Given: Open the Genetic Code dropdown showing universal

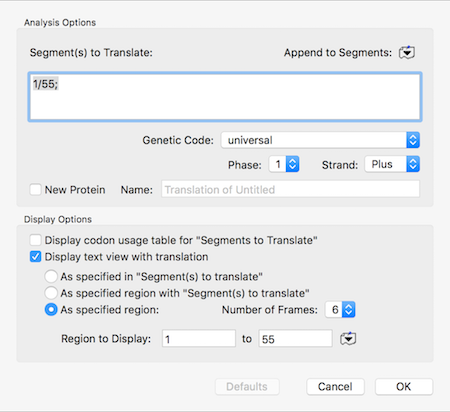Looking at the screenshot, I should [320, 140].
